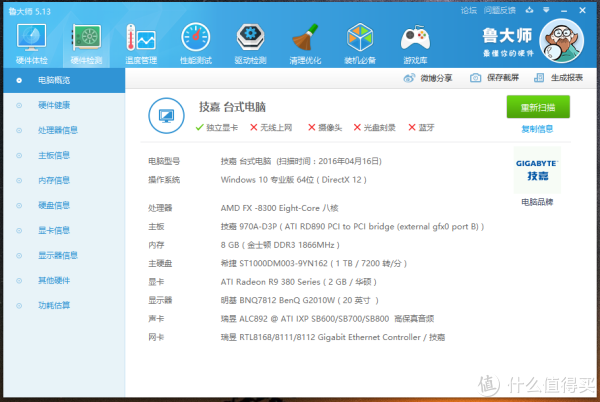Click the RTL8168 Gigabit Ethernet Controller text
The image size is (600, 402).
(x=333, y=337)
